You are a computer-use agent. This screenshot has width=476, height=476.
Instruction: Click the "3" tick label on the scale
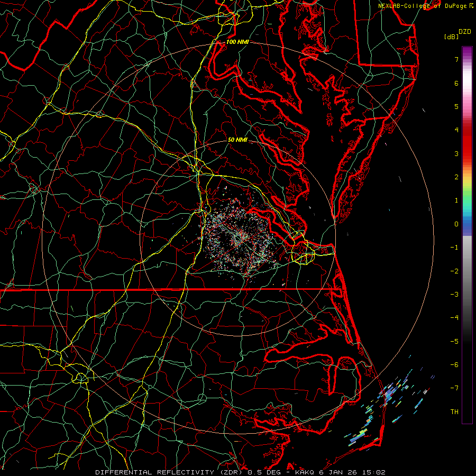(x=456, y=153)
